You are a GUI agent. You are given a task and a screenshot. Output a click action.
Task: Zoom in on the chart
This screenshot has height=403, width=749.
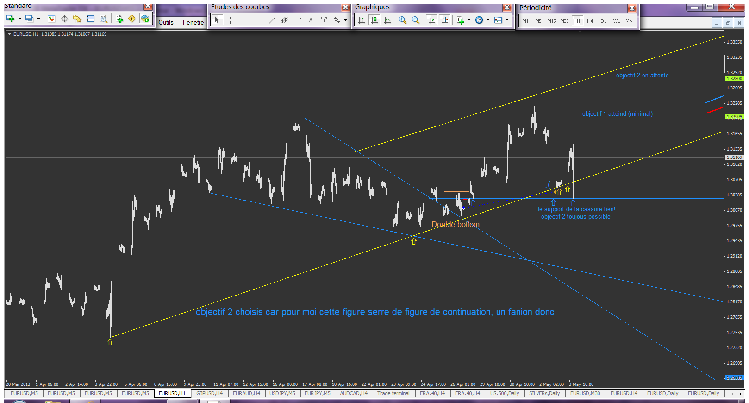[402, 20]
